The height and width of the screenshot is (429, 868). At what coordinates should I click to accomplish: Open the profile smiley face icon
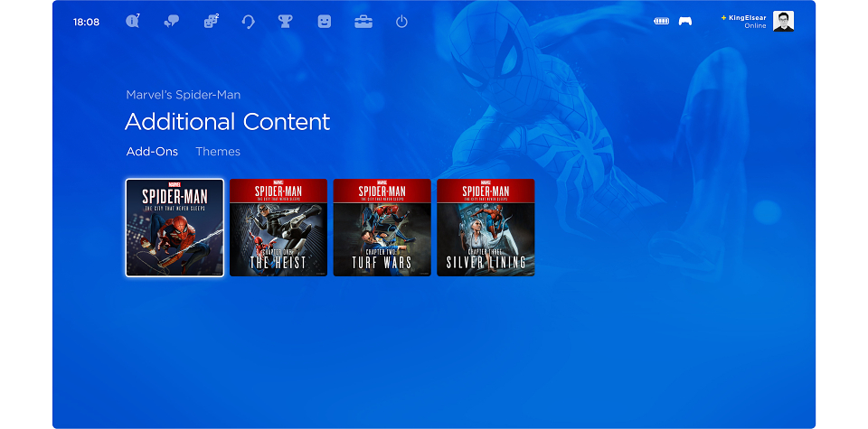325,22
